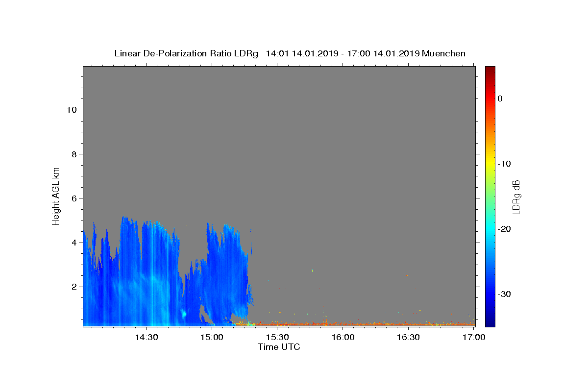588x392 pixels.
Task: Click the 14:30 time tick label
Action: tap(146, 337)
